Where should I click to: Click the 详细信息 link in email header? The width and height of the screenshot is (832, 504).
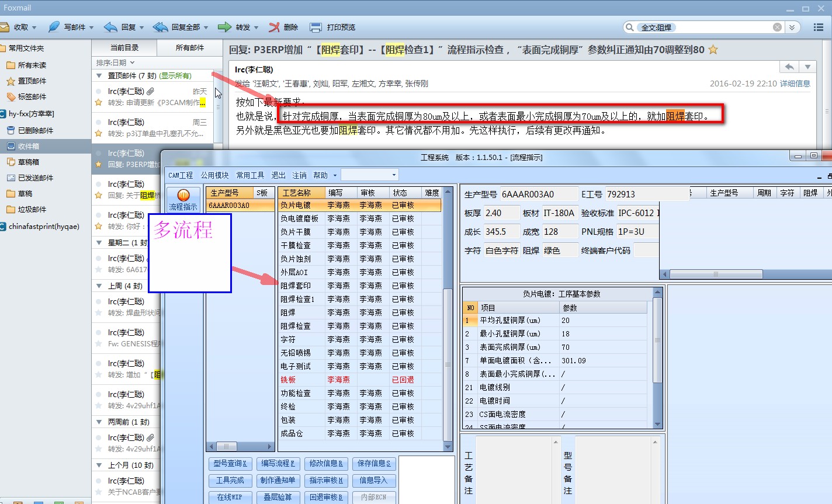(x=795, y=84)
